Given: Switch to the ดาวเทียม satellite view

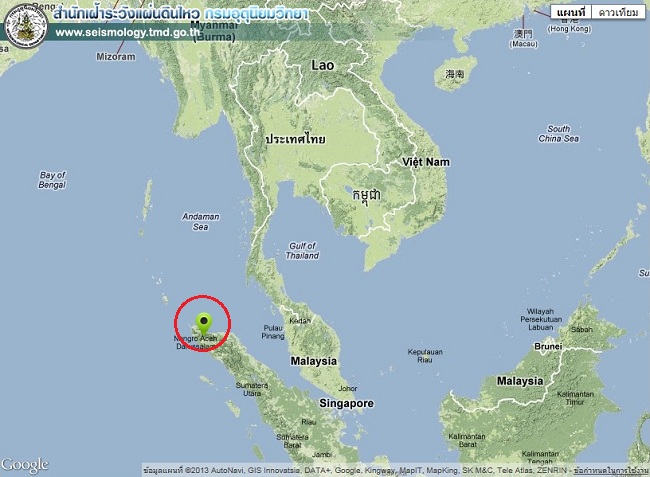Looking at the screenshot, I should click(618, 12).
